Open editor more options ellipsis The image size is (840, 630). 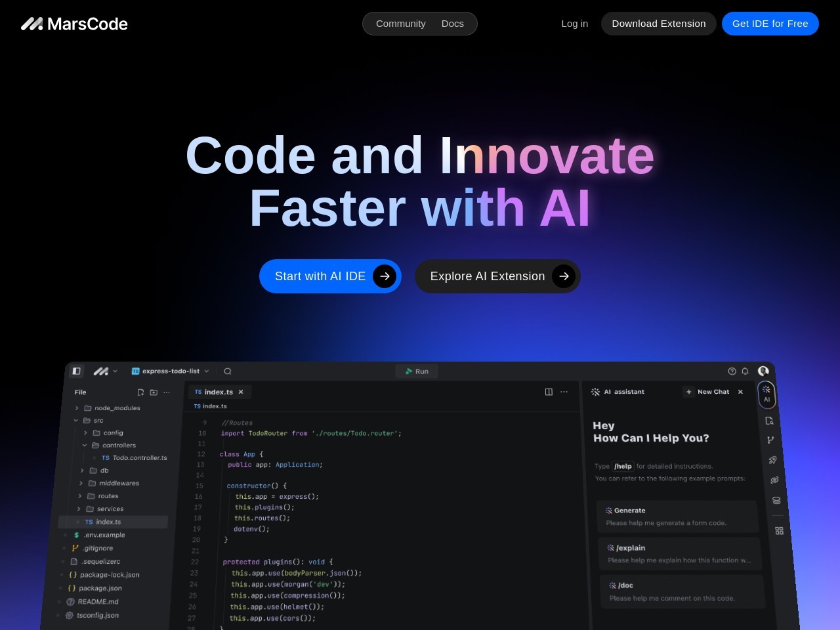pos(564,392)
